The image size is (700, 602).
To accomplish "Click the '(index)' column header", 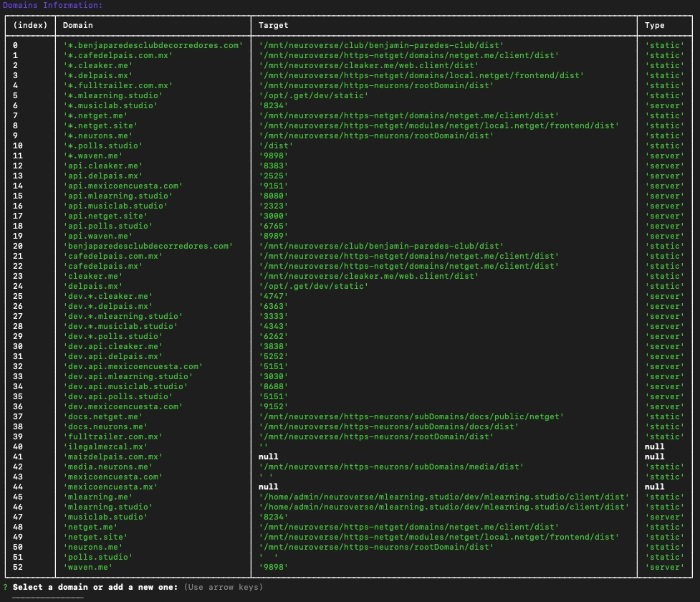I will (x=29, y=26).
